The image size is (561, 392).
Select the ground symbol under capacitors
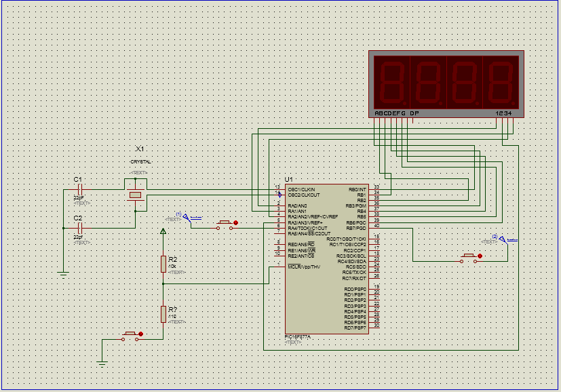pyautogui.click(x=63, y=275)
